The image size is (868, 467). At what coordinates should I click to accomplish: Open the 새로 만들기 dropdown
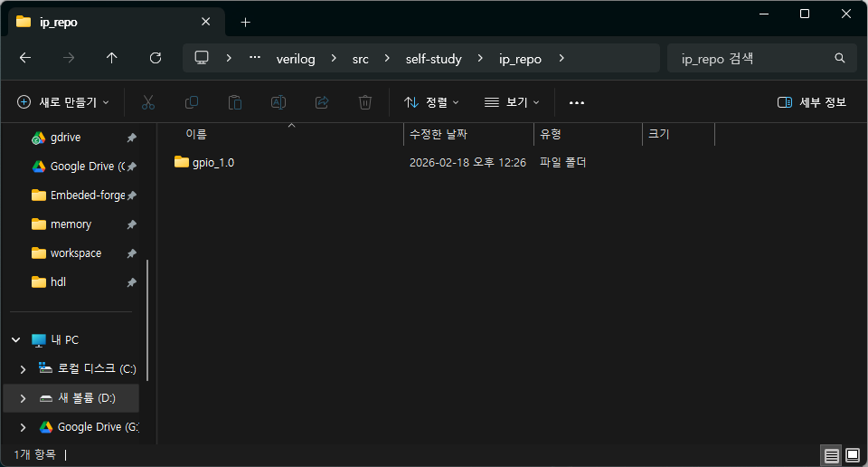[63, 102]
